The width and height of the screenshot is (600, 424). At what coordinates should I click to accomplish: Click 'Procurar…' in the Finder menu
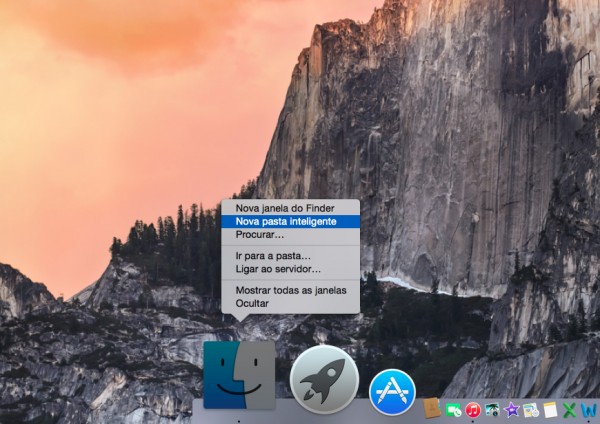tap(290, 234)
